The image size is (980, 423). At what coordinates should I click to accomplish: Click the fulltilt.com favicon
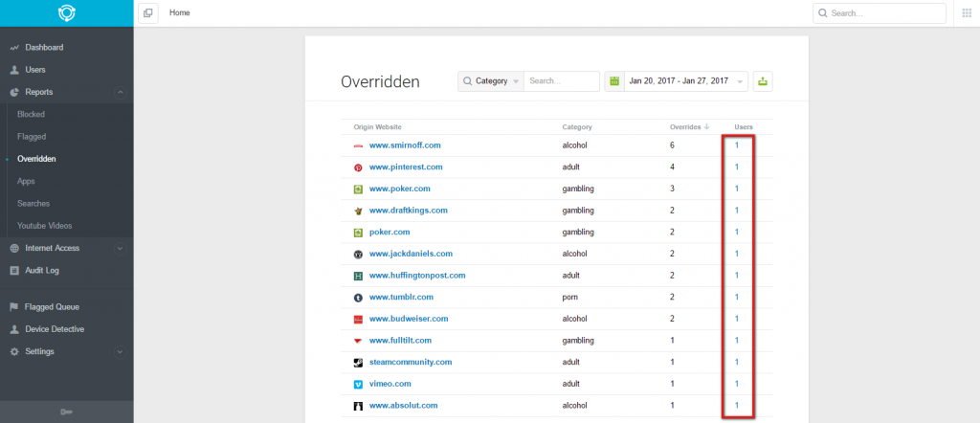tap(358, 341)
